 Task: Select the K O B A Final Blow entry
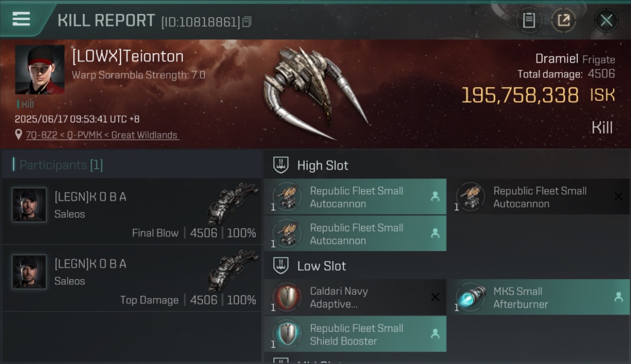pyautogui.click(x=132, y=211)
